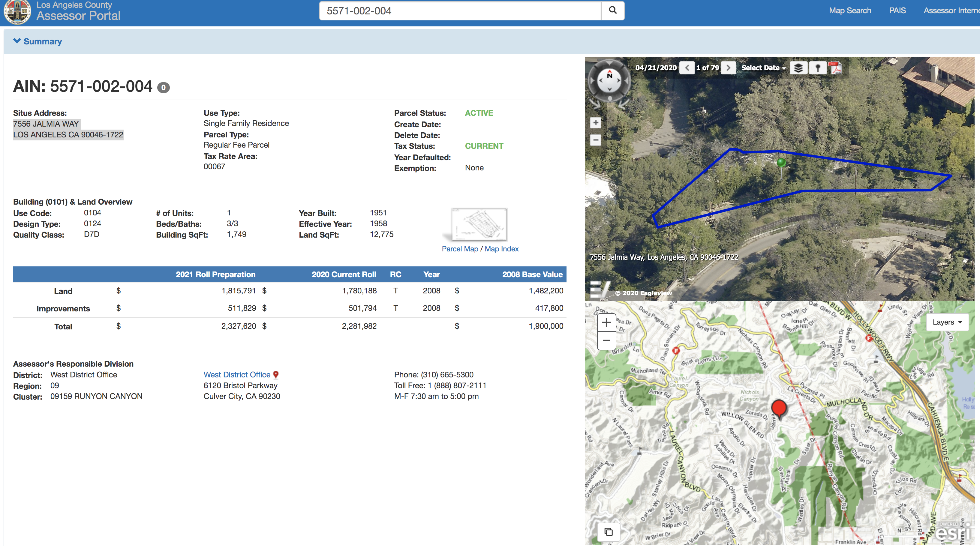Click the esri logo on map
This screenshot has height=546, width=980.
tap(953, 532)
